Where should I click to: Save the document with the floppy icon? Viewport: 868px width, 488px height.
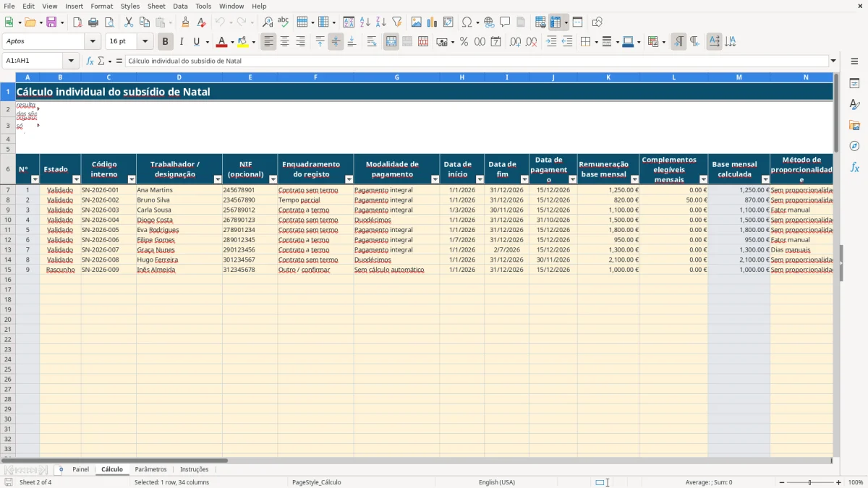tap(51, 22)
